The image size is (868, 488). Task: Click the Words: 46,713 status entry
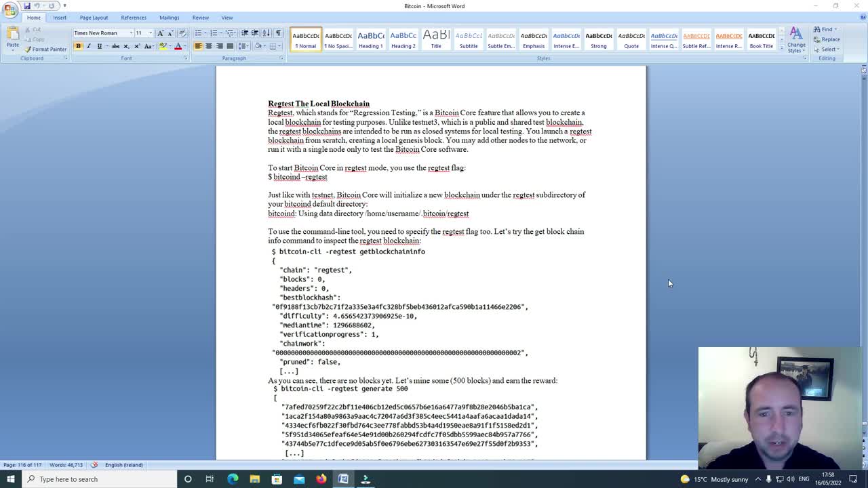tap(66, 465)
